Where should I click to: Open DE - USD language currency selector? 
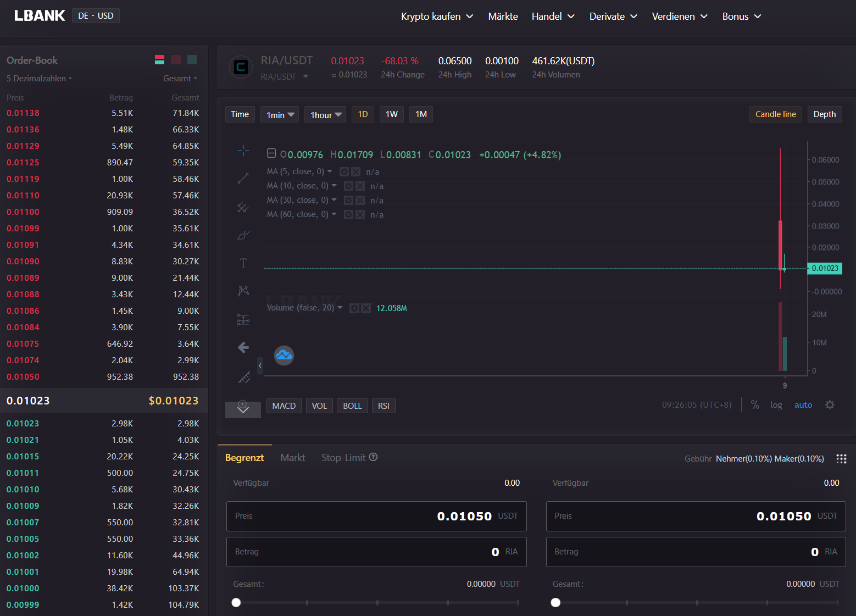point(96,16)
